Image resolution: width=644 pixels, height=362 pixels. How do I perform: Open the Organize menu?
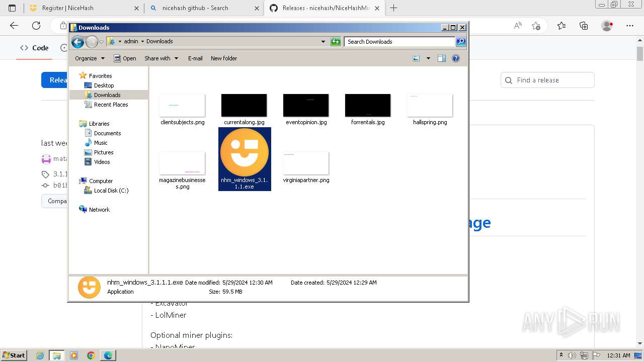(90, 58)
